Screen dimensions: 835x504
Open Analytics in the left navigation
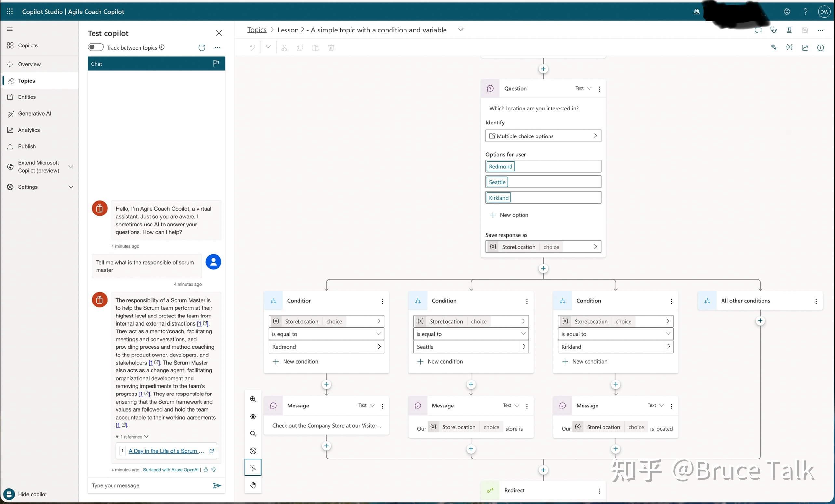(29, 130)
